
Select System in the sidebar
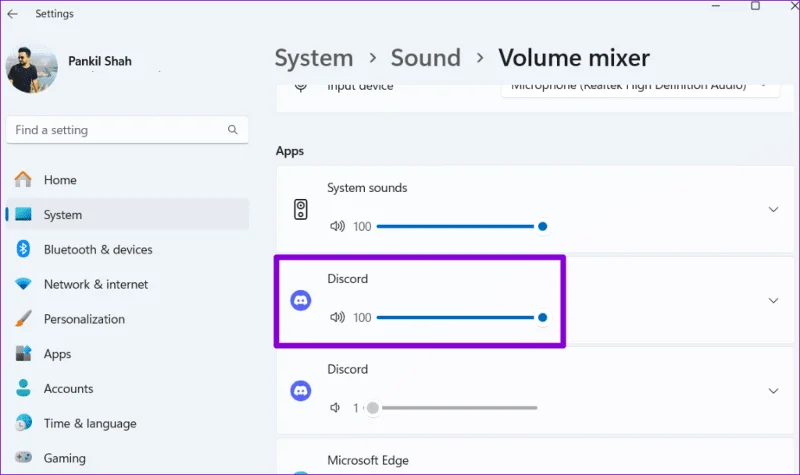pyautogui.click(x=127, y=215)
